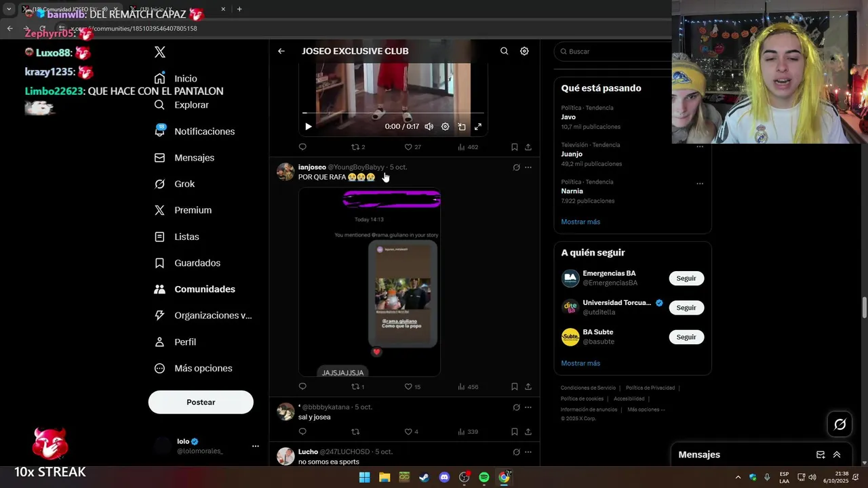Show more trends under Qué está pasando
This screenshot has height=488, width=868.
pyautogui.click(x=580, y=222)
